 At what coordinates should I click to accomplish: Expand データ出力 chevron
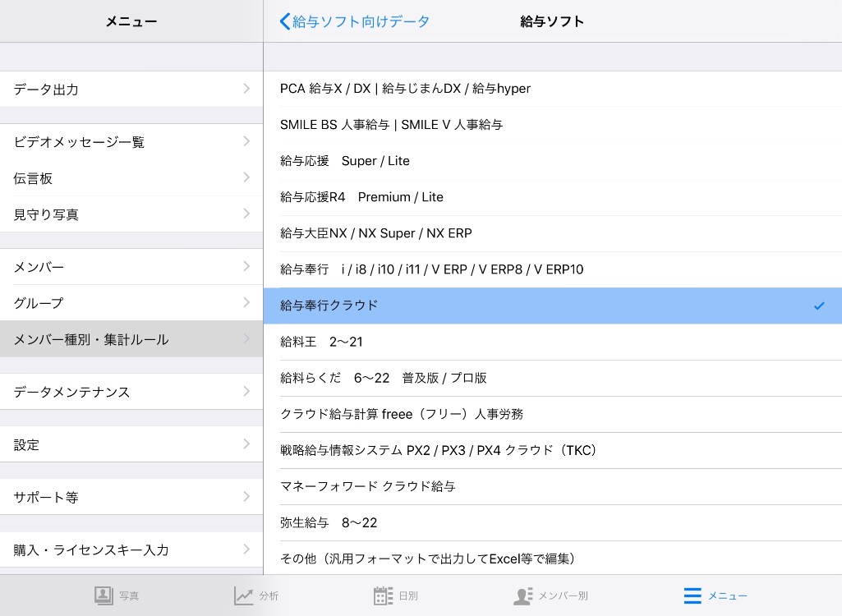[246, 89]
